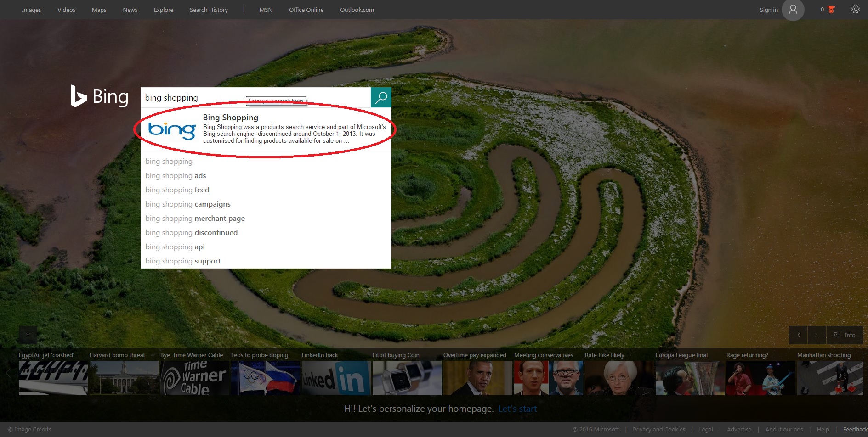Open Rage returning? thumbnail
Image resolution: width=868 pixels, height=437 pixels.
tap(761, 378)
